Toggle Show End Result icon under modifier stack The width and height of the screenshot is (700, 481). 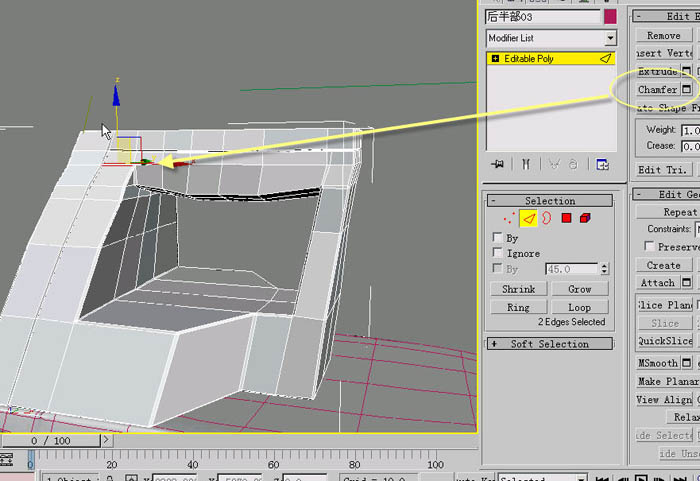click(526, 164)
